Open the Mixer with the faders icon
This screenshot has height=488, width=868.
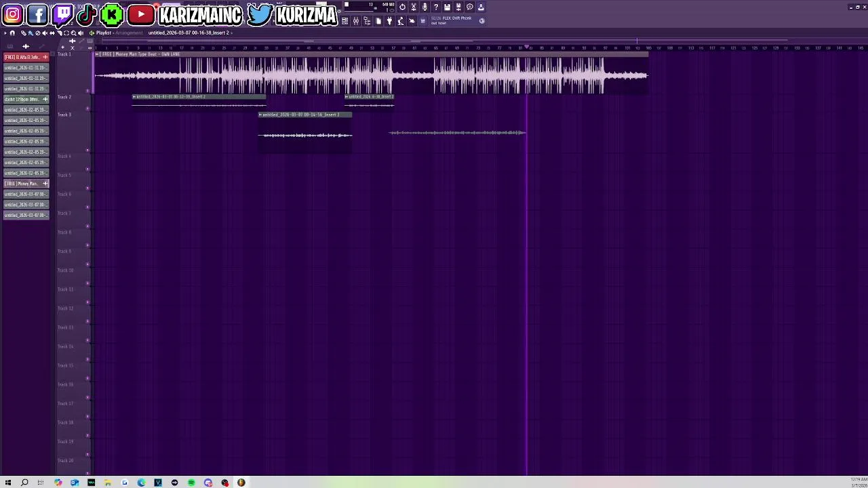tap(357, 21)
